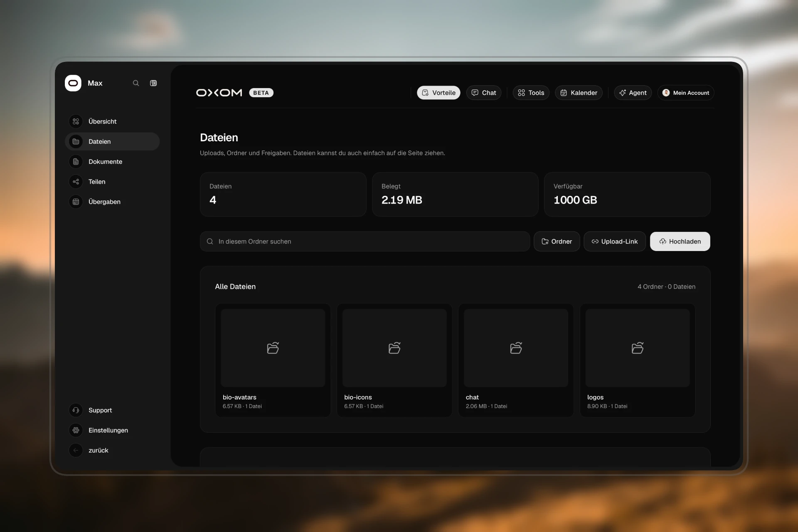Image resolution: width=798 pixels, height=532 pixels.
Task: Go back with zurück
Action: click(112, 450)
